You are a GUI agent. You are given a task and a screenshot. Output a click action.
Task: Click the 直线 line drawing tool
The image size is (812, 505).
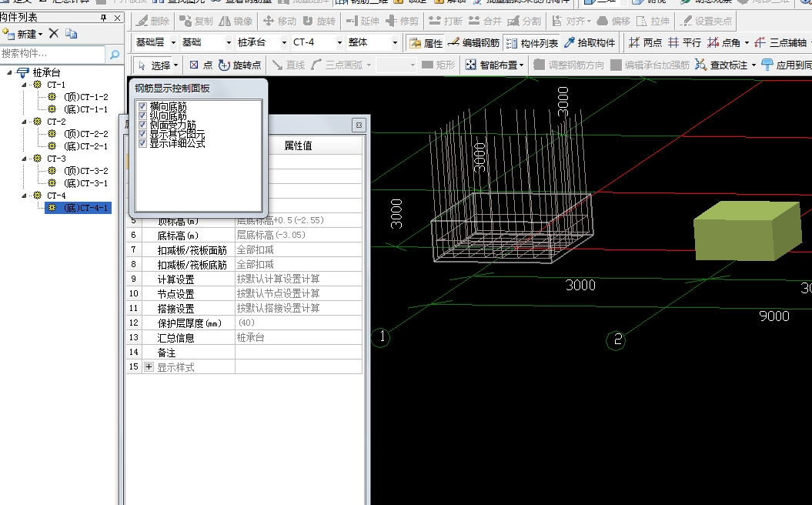click(x=289, y=65)
